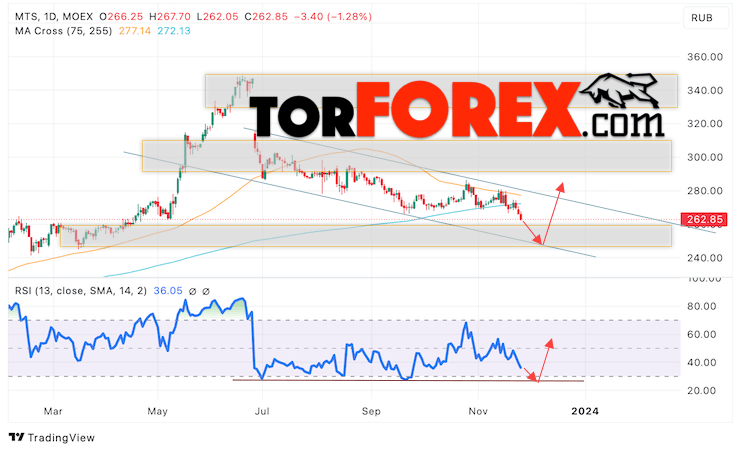Screen dimensions: 741x452
Task: Click the 320.00 price axis label
Action: pyautogui.click(x=705, y=124)
